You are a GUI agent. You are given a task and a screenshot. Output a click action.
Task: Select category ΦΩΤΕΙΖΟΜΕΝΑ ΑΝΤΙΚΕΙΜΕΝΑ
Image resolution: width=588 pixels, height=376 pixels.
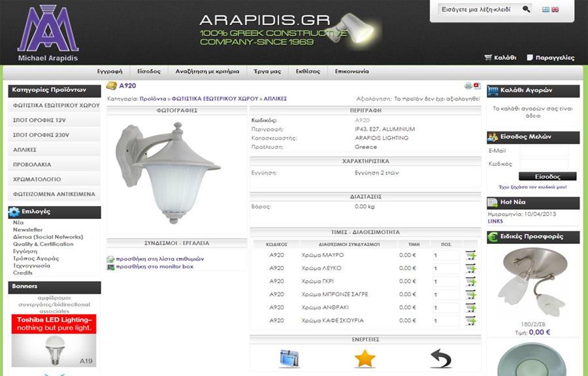click(x=54, y=194)
